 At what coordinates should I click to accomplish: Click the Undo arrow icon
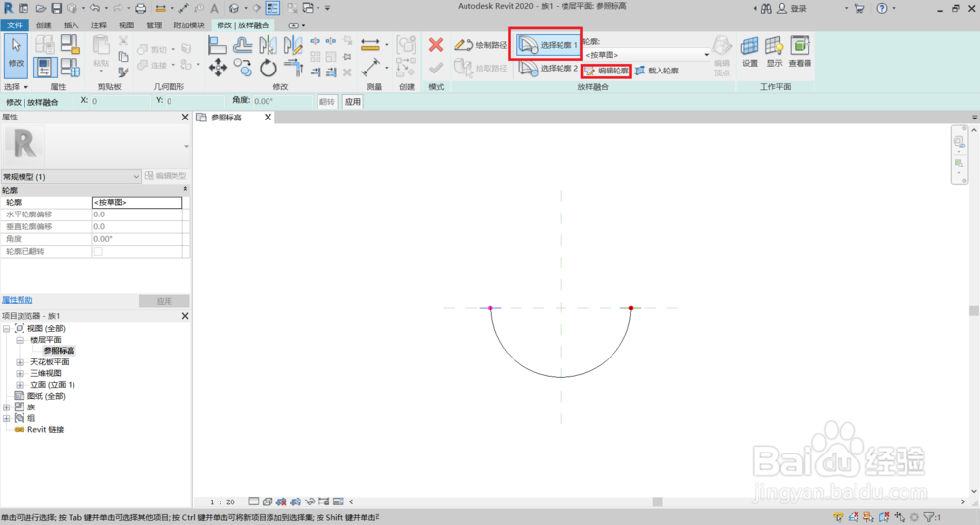[x=94, y=8]
